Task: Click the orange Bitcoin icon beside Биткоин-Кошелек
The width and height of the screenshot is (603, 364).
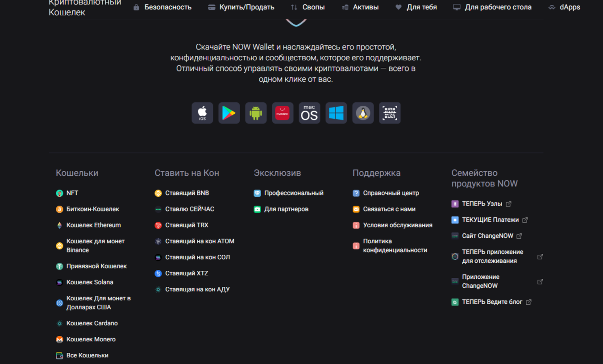Action: 59,209
